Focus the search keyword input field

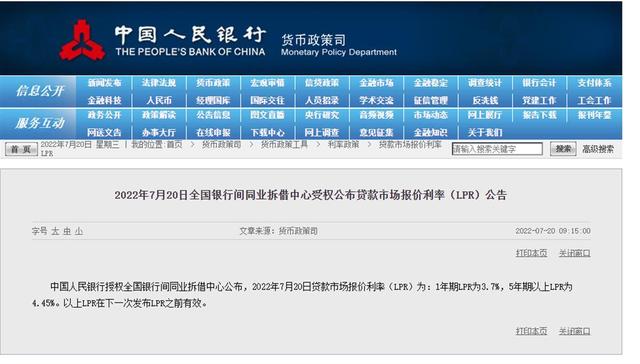pos(497,149)
